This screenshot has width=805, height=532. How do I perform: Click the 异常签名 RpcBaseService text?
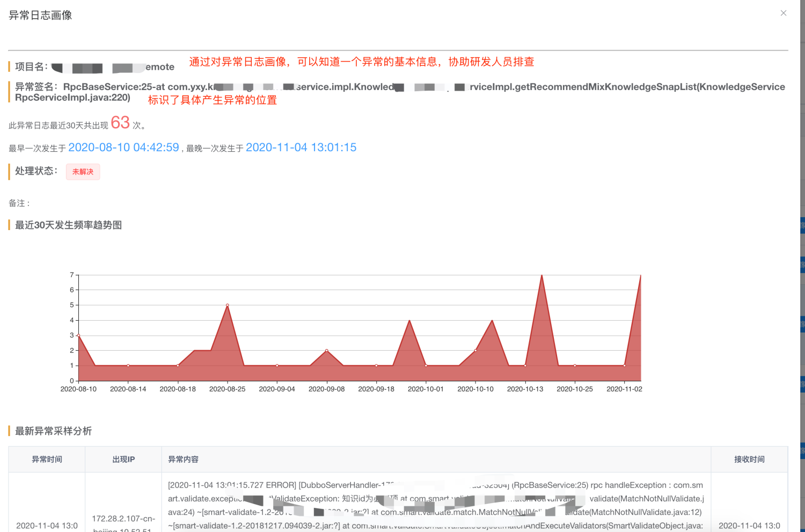click(x=400, y=92)
